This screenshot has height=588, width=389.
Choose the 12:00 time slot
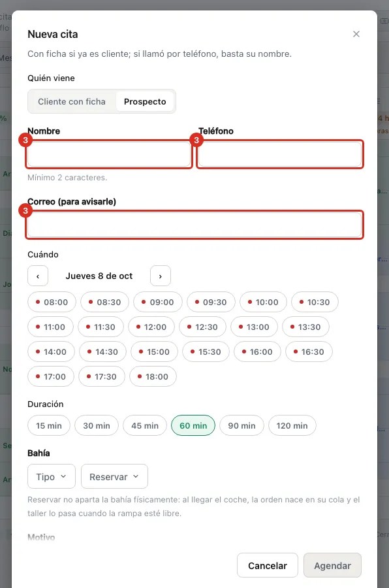point(151,327)
